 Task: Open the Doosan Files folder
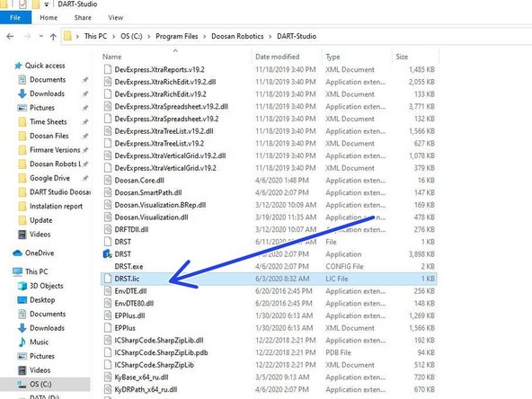[49, 136]
